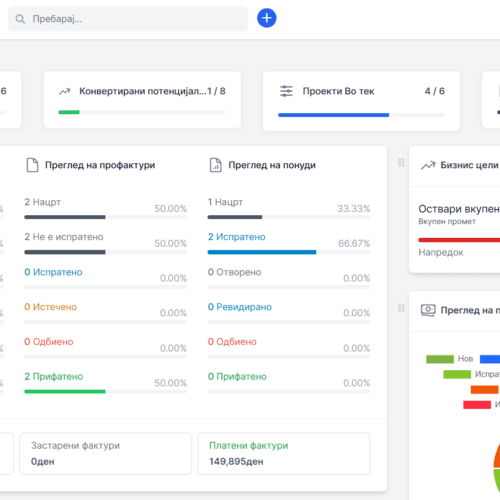The image size is (500, 500).
Task: Open 0 Одбиено in the offers overview
Action: point(232,342)
